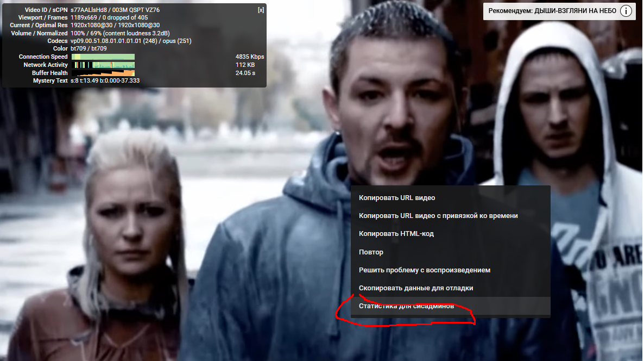Select Копировать URL видео
644x361 pixels.
tap(450, 198)
